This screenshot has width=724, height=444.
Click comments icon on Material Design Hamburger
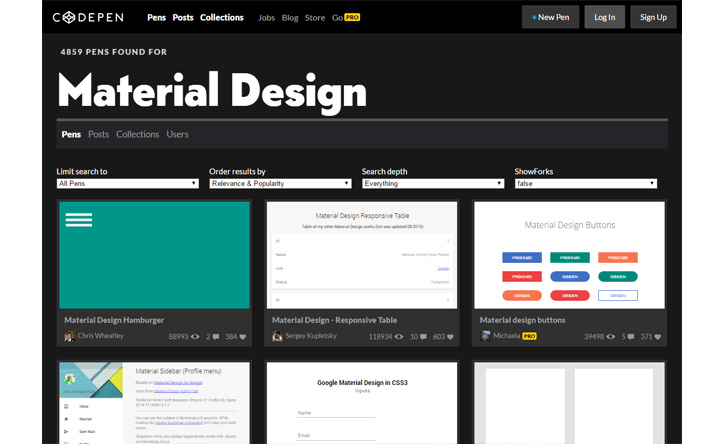[x=216, y=337]
